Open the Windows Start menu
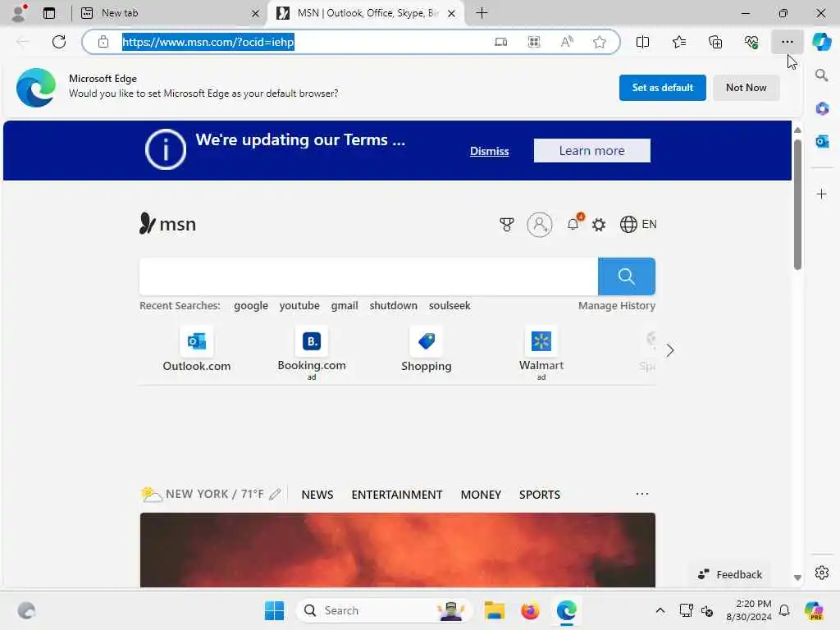 click(274, 610)
